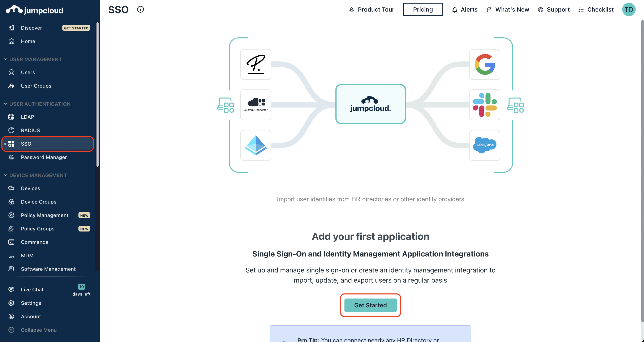Click the LDAP icon
Screen dimensions: 644x342
point(12,117)
